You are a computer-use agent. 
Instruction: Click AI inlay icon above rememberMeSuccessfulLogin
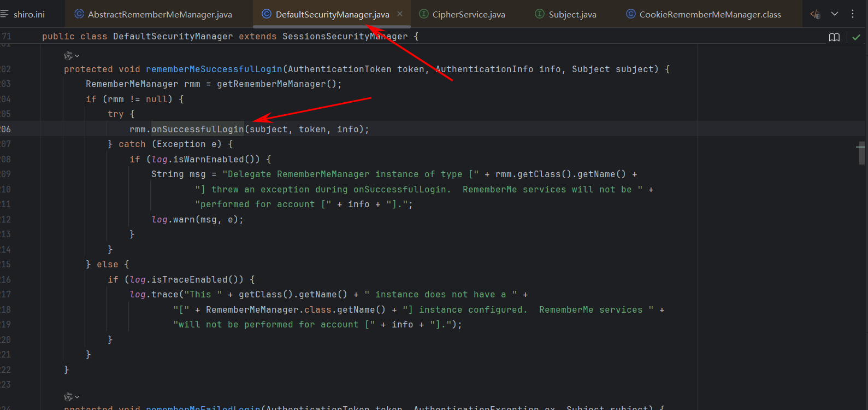click(x=68, y=56)
